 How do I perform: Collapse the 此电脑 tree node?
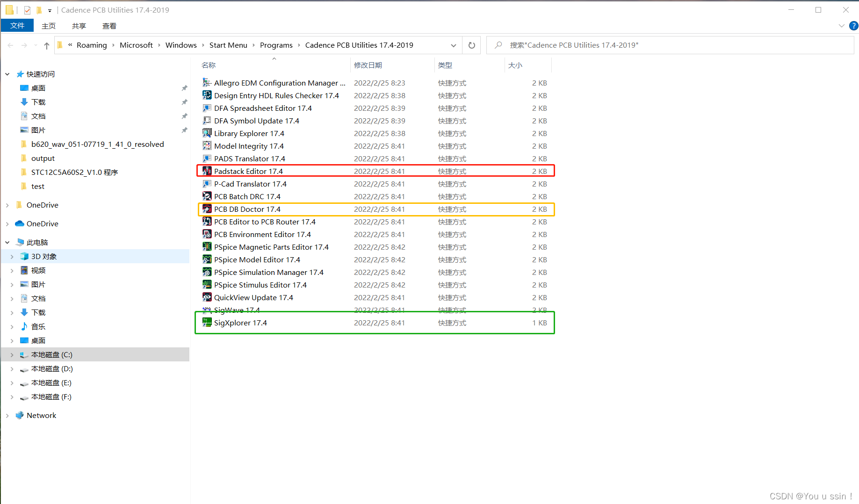(x=7, y=242)
